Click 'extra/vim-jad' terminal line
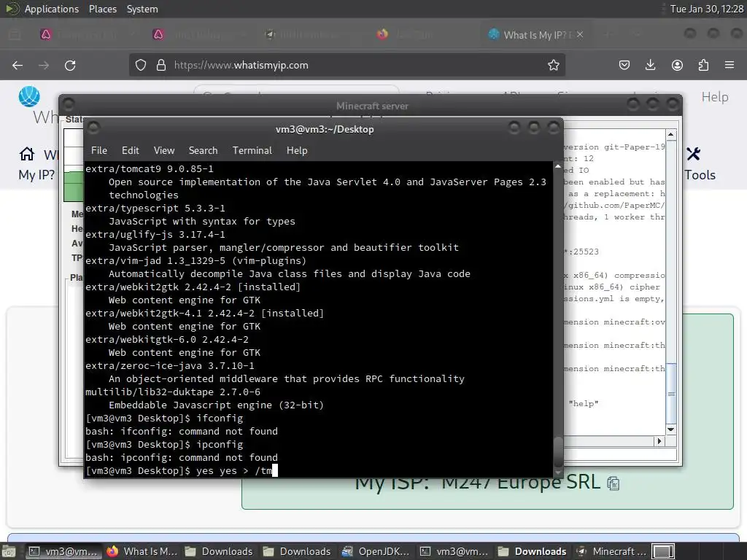Viewport: 747px width, 560px height. (x=196, y=260)
